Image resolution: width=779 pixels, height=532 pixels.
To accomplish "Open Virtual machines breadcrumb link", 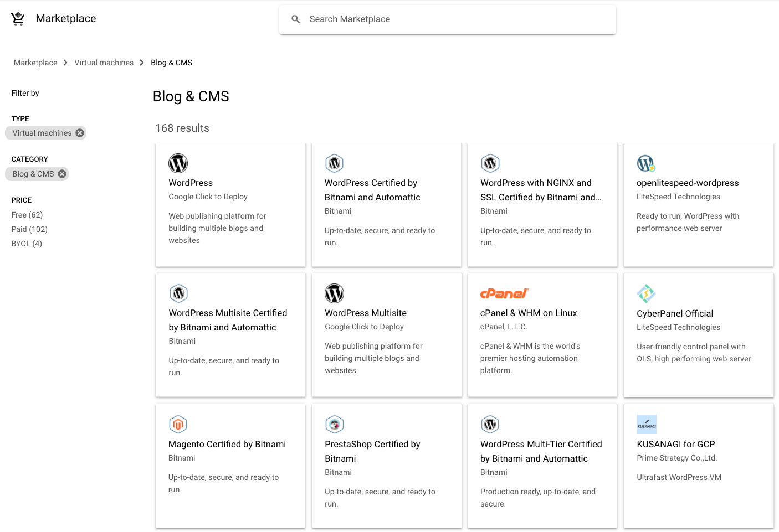I will (x=104, y=63).
